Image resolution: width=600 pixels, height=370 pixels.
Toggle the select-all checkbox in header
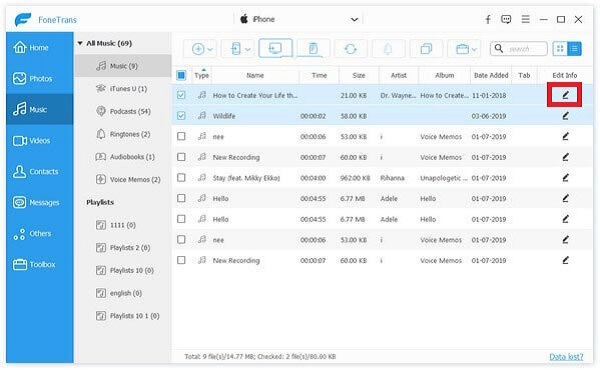[x=181, y=75]
